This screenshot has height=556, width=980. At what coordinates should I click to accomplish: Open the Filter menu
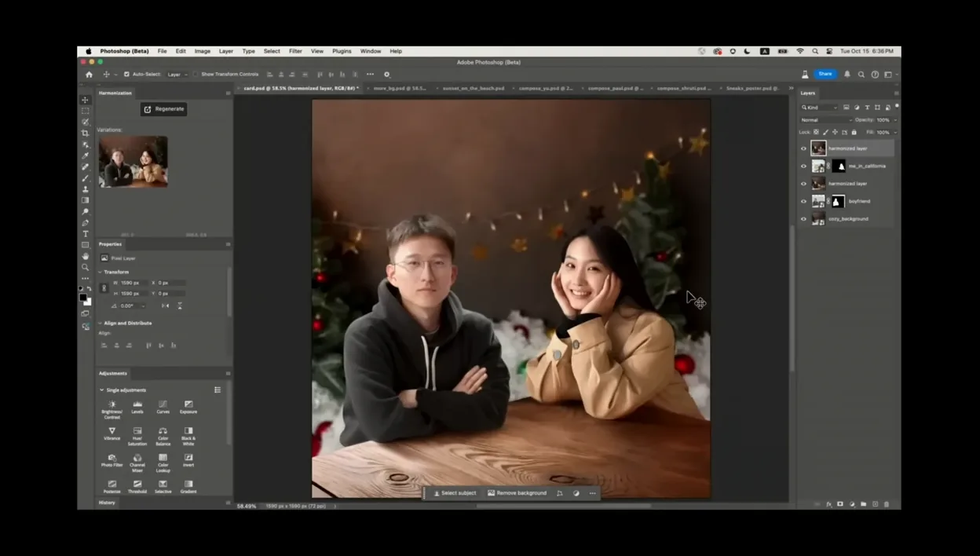tap(295, 51)
